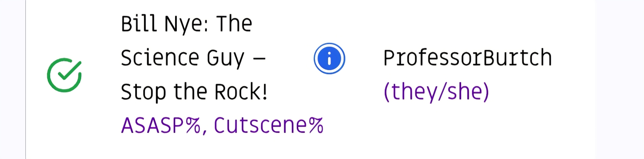Open the blue info icon
644x159 pixels.
click(329, 59)
